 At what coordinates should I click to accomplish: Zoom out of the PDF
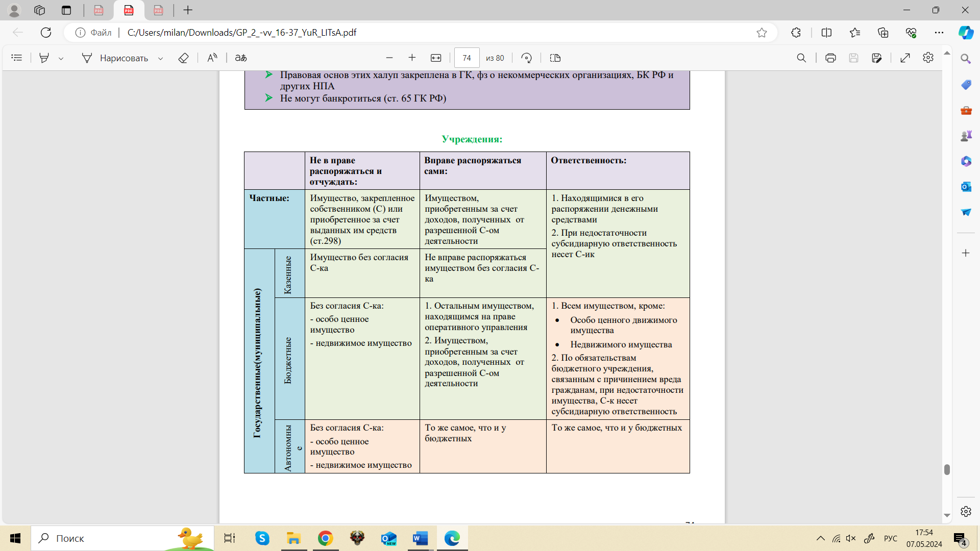tap(389, 58)
